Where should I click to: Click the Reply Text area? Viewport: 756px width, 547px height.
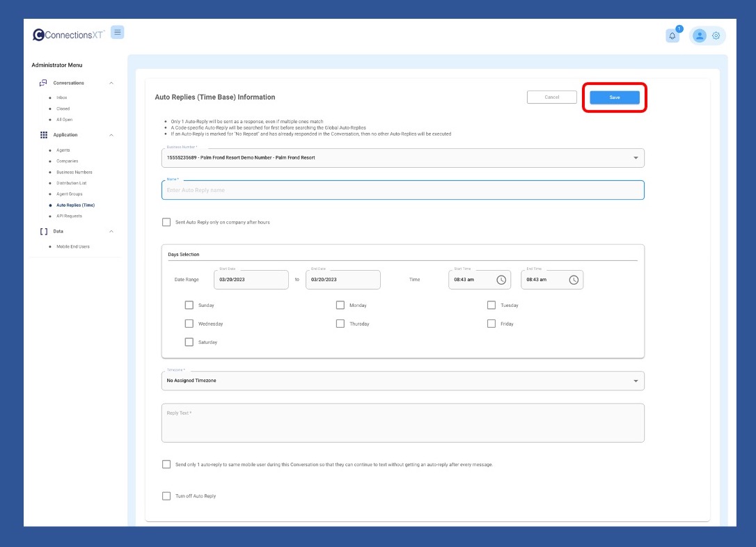402,424
